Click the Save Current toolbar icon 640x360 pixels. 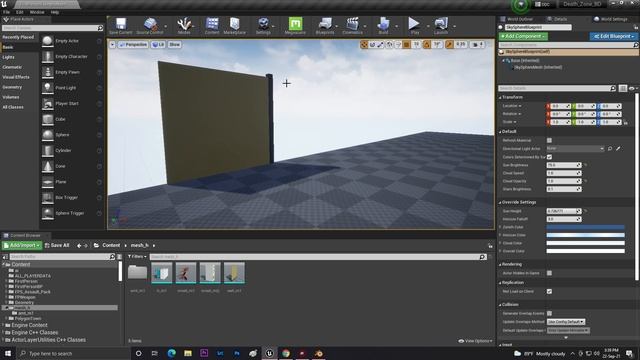pos(121,24)
